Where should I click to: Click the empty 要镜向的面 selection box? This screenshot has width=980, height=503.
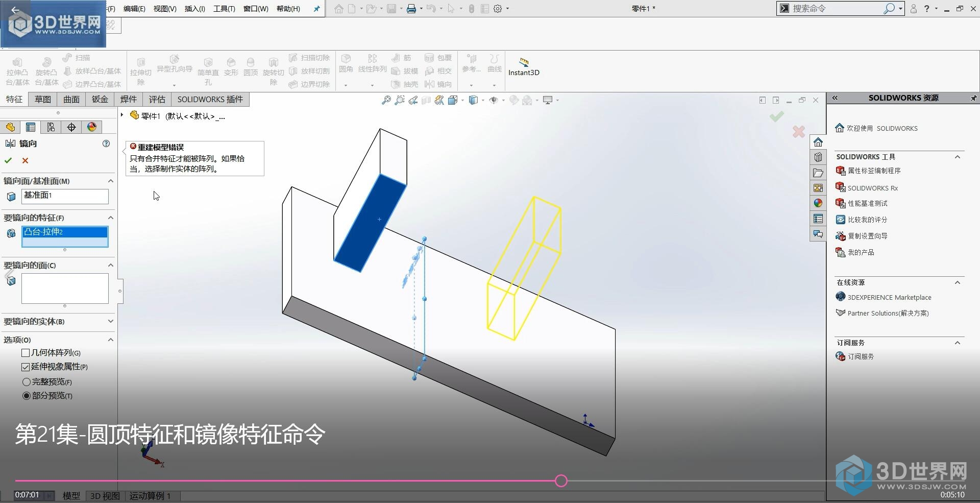pyautogui.click(x=65, y=289)
